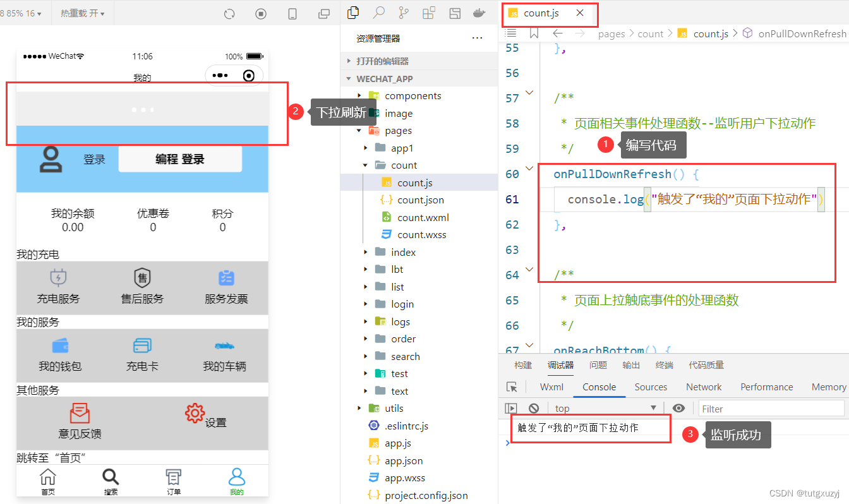Tap the 我的车辆 car icon
The image size is (849, 504).
224,345
